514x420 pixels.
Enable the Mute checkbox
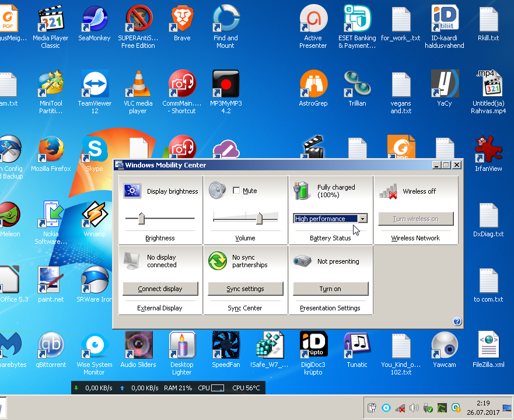pyautogui.click(x=236, y=191)
